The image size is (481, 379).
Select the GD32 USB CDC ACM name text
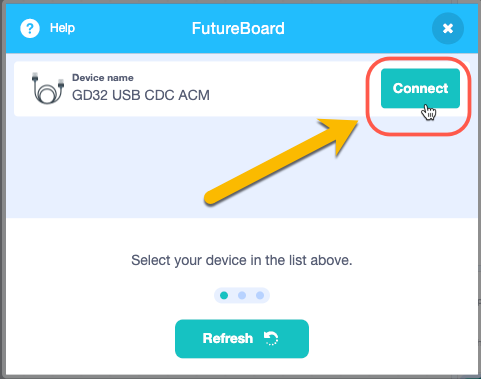pos(141,95)
